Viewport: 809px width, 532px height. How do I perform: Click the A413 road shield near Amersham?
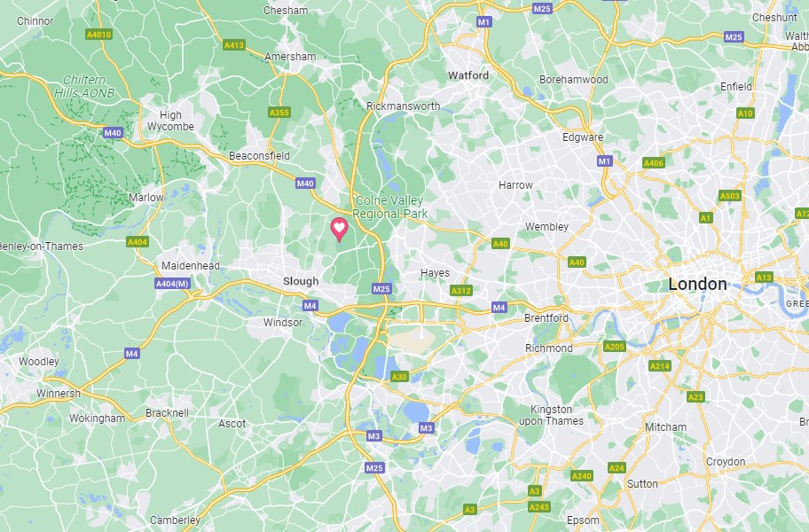click(233, 45)
